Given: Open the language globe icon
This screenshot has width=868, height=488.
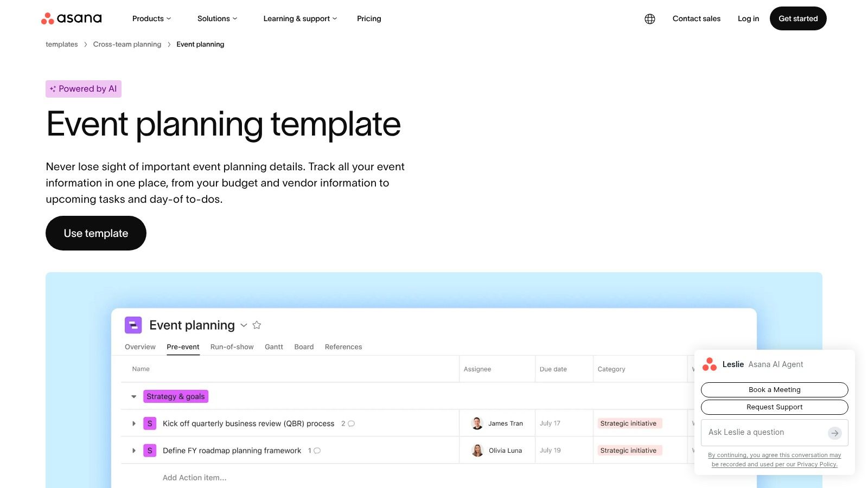Looking at the screenshot, I should [650, 19].
